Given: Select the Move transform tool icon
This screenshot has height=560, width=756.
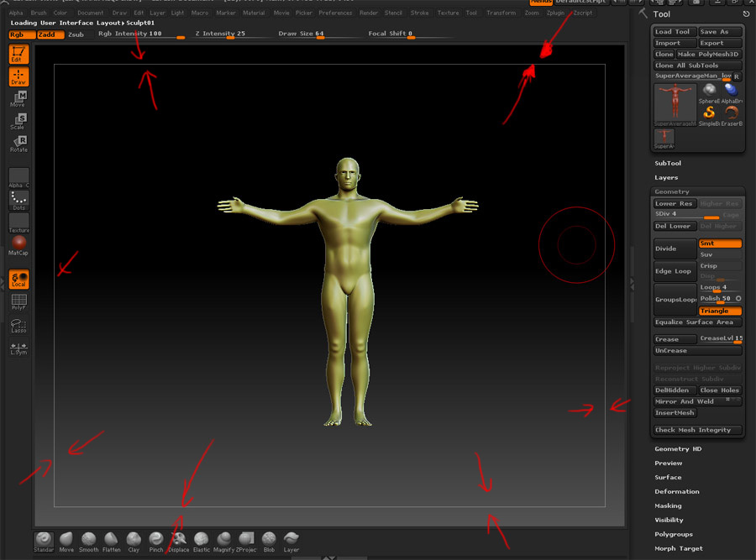Looking at the screenshot, I should (18, 99).
